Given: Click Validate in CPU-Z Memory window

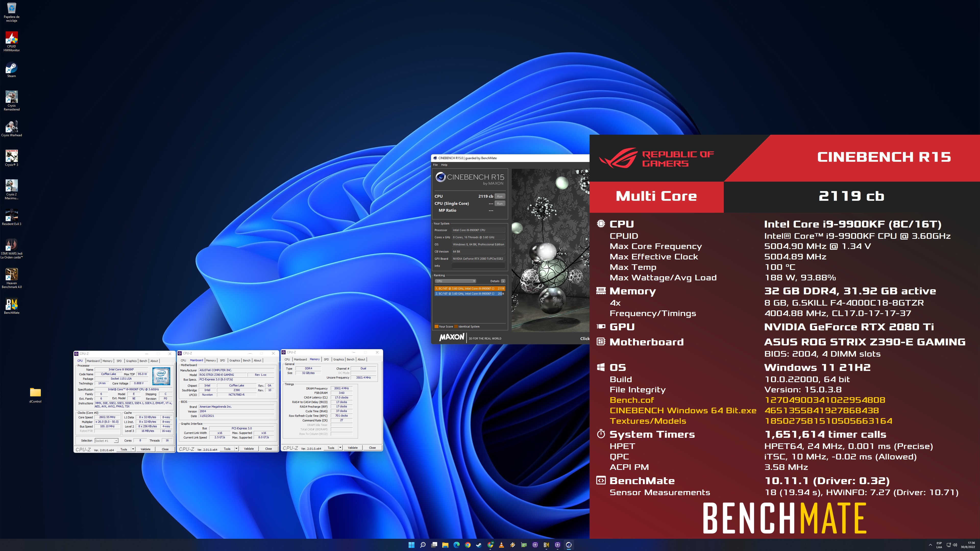Looking at the screenshot, I should point(353,448).
